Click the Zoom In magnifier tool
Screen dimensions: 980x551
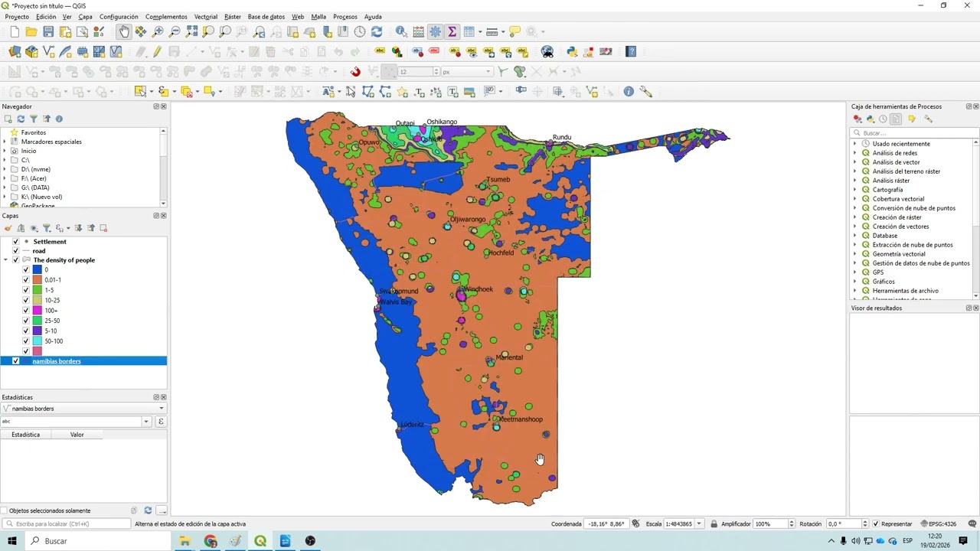158,31
